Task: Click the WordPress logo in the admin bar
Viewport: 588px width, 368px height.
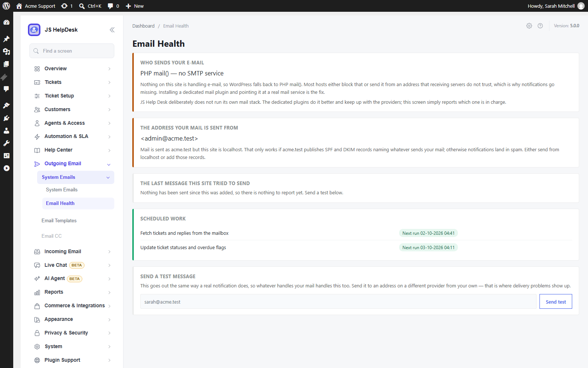Action: [6, 6]
